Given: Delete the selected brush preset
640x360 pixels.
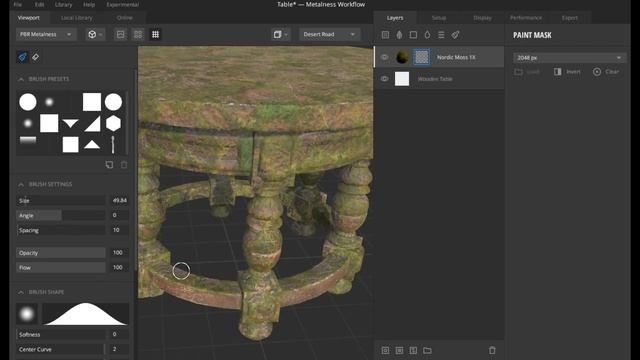Looking at the screenshot, I should pos(124,164).
